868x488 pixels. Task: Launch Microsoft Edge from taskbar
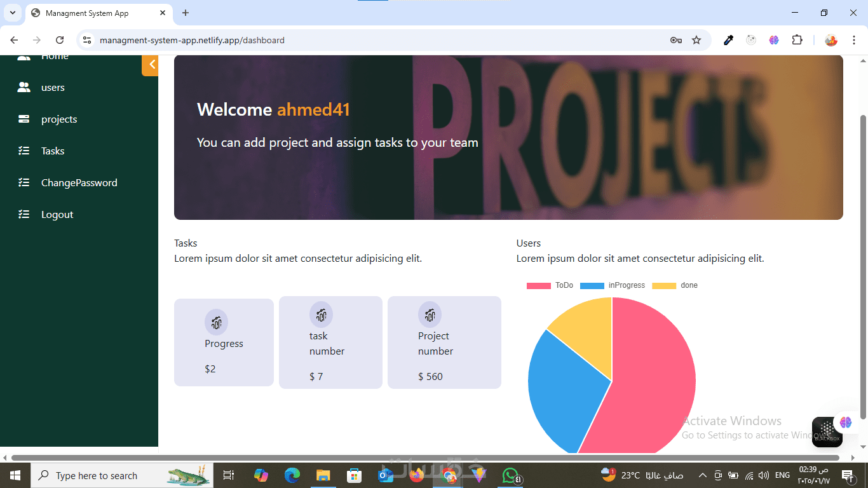(292, 475)
